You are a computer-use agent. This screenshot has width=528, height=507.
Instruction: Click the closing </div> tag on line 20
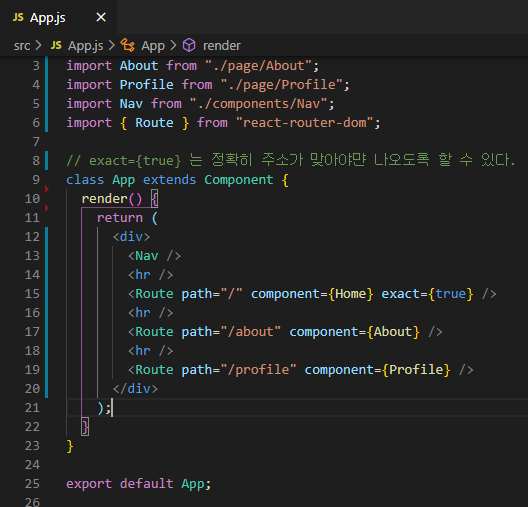135,389
